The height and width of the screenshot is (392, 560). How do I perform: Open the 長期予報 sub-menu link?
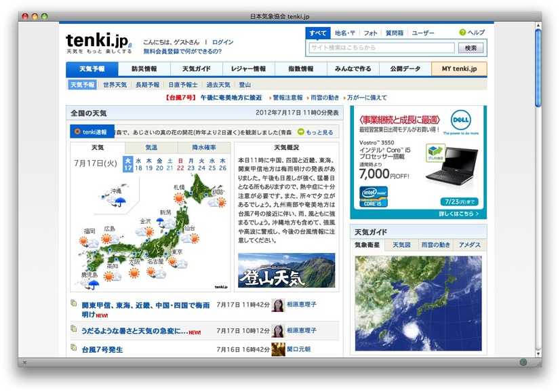click(x=148, y=85)
